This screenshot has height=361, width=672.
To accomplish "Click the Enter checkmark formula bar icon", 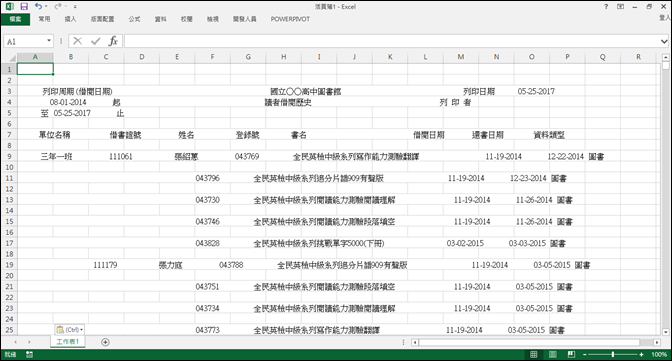I will point(96,41).
